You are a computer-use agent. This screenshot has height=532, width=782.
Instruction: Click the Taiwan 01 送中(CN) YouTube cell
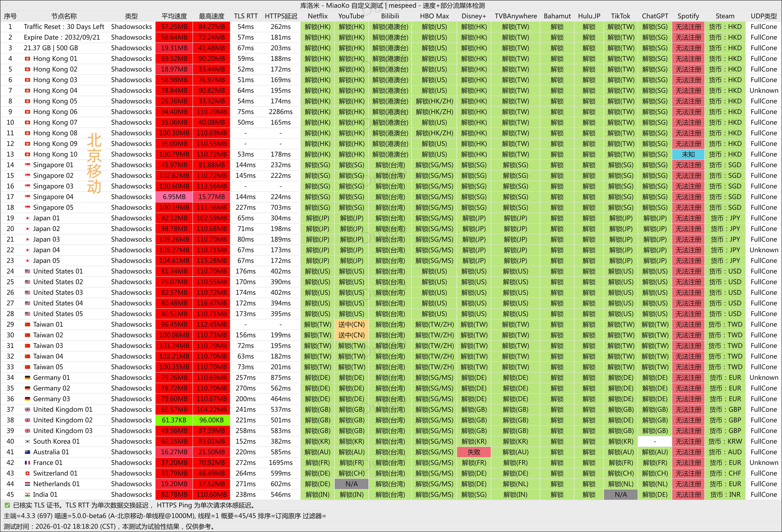351,324
